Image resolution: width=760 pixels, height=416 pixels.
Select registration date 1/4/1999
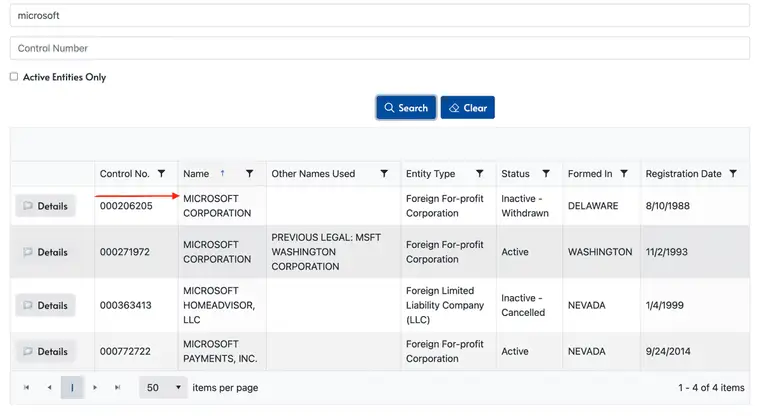click(665, 305)
